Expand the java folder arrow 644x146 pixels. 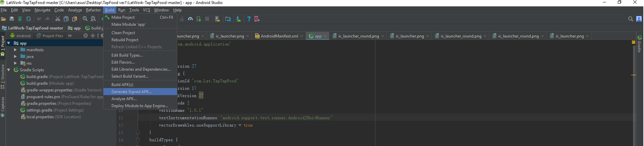15,57
